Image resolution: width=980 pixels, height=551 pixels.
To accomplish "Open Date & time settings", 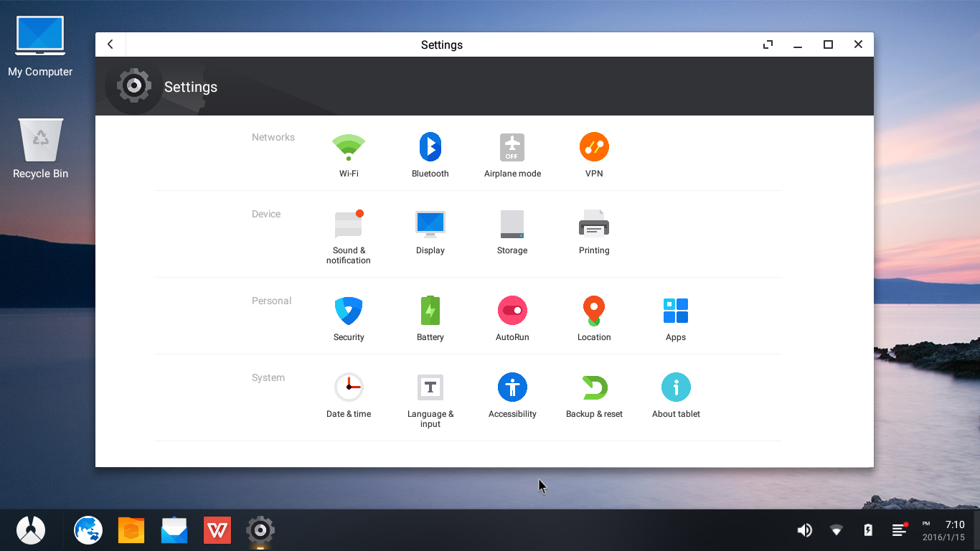I will [349, 393].
